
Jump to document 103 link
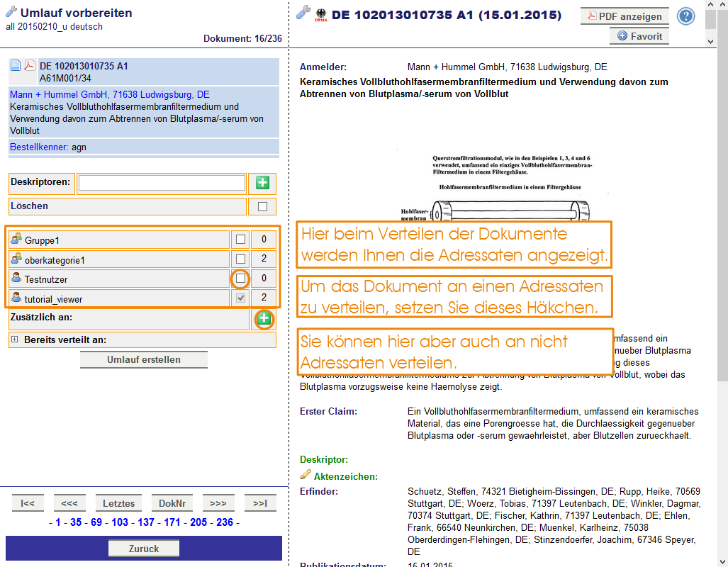(x=120, y=522)
